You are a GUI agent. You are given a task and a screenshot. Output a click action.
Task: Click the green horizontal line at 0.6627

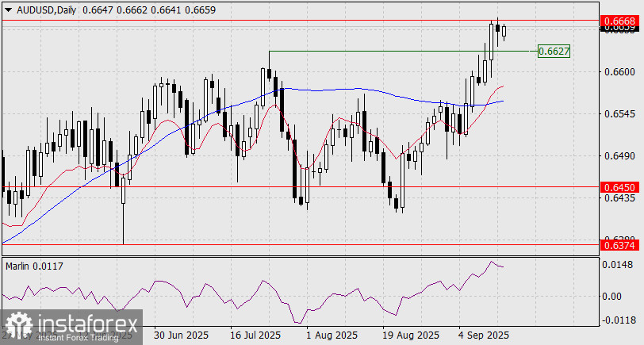point(403,51)
